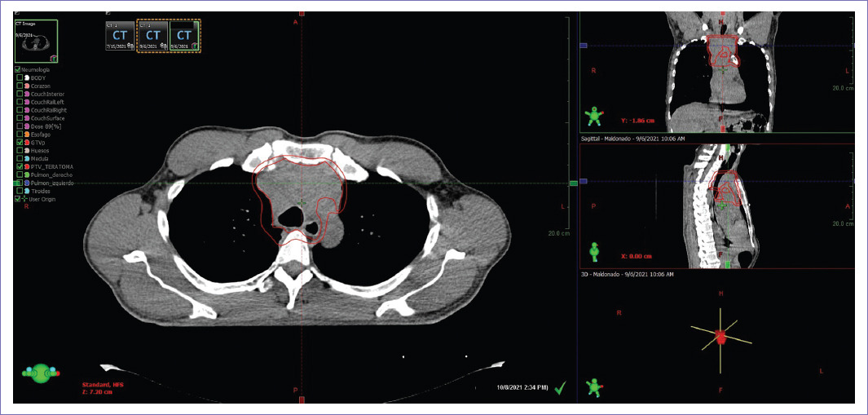Click the User Origin crosshair icon
Screen dimensions: 868x415
[x=25, y=198]
